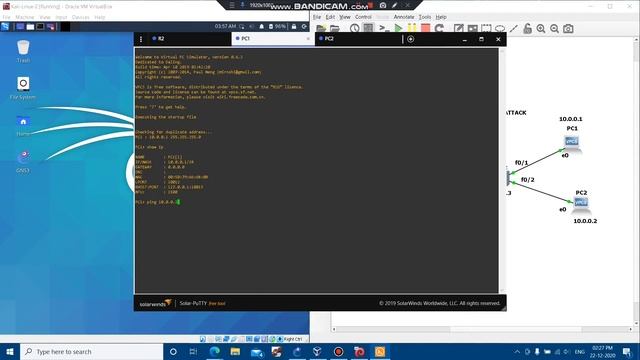640x360 pixels.
Task: Close the PC1 tab in Solar-PuTTY
Action: click(x=308, y=38)
